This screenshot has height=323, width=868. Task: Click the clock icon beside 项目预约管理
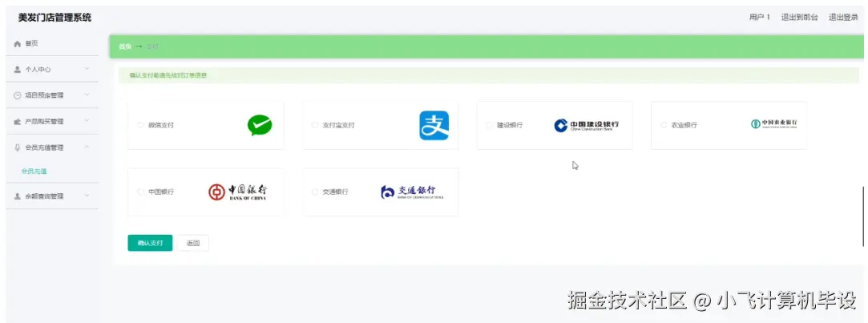17,95
